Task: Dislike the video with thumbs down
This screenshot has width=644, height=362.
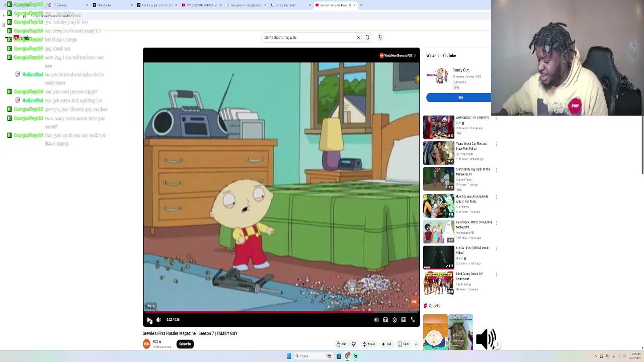Action: tap(354, 344)
